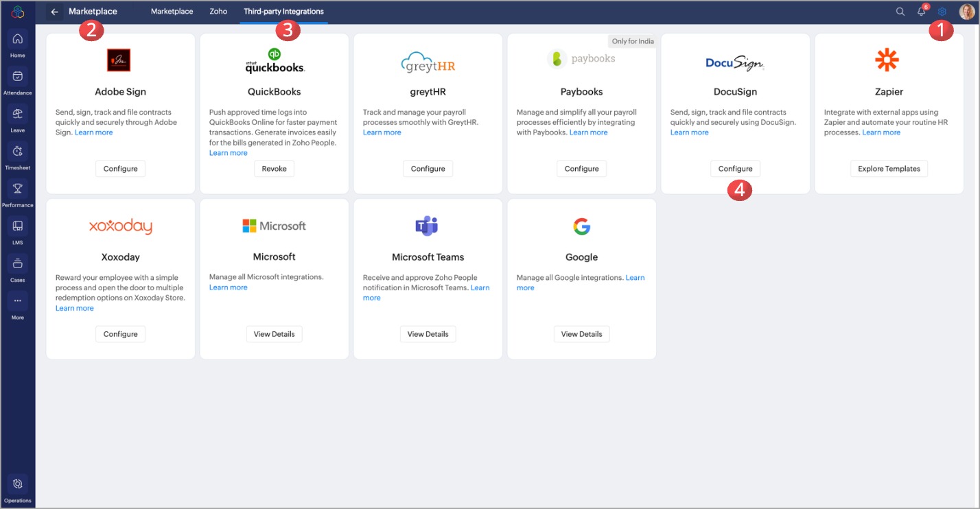
Task: Open Learn more link for Adobe Sign
Action: [x=94, y=132]
